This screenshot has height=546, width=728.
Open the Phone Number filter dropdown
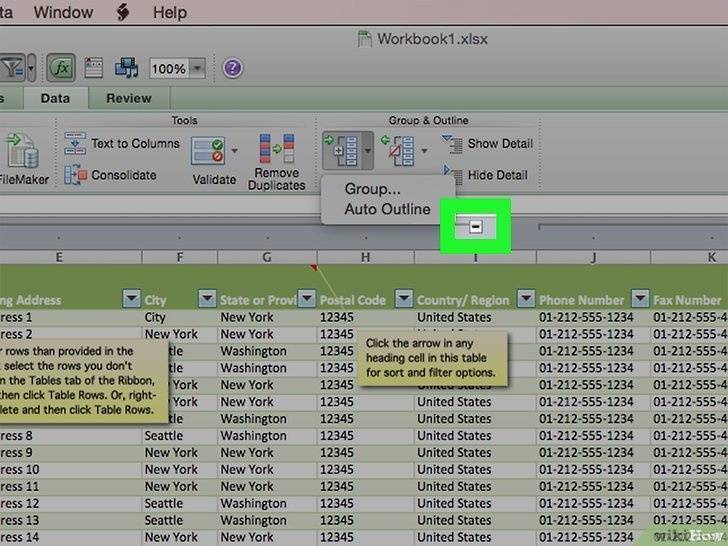640,299
